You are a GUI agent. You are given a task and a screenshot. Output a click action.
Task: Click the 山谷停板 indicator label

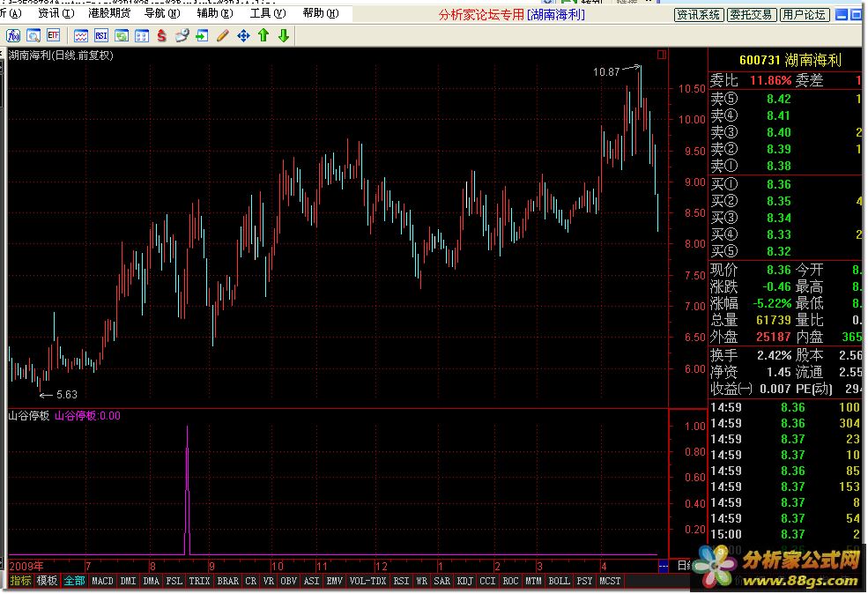(29, 416)
